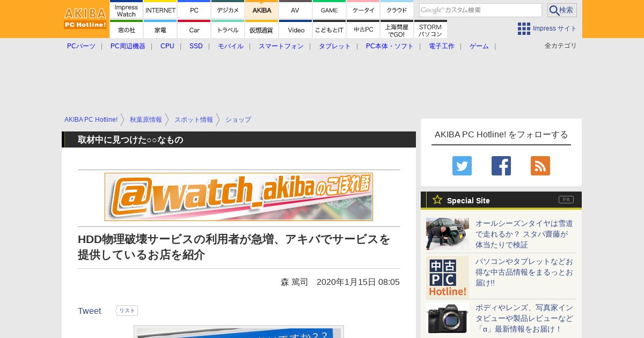Browse the SSD category
This screenshot has width=644, height=338.
pyautogui.click(x=196, y=46)
